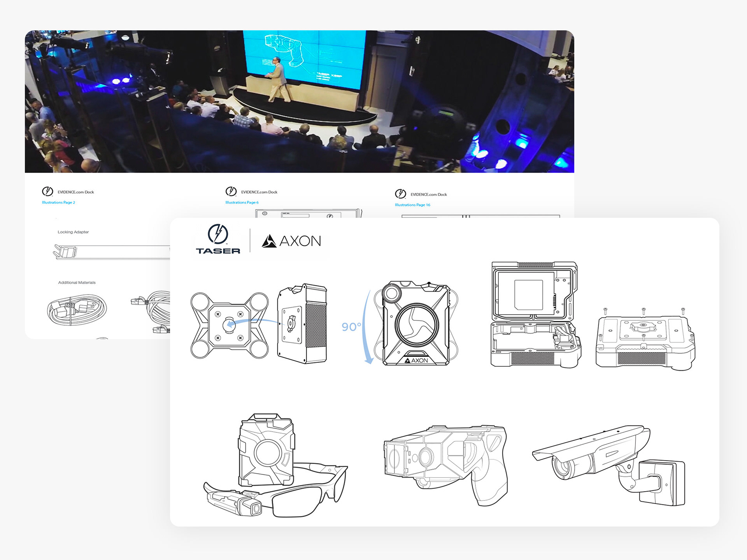Open the Illustrations Page 2 link

tap(58, 203)
